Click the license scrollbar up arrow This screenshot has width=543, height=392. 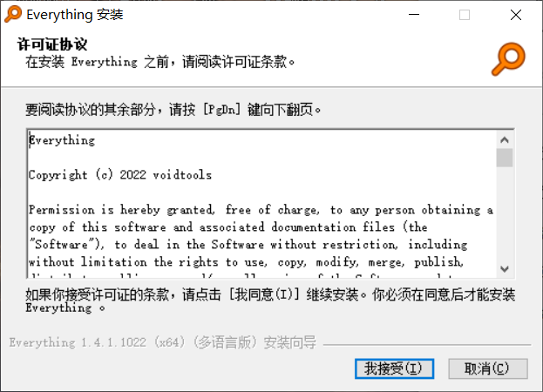[x=504, y=139]
